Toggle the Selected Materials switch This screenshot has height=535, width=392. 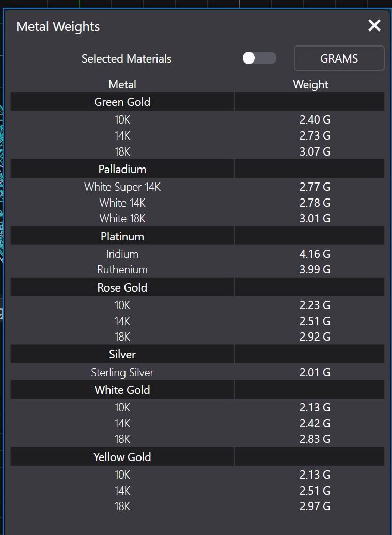coord(259,58)
